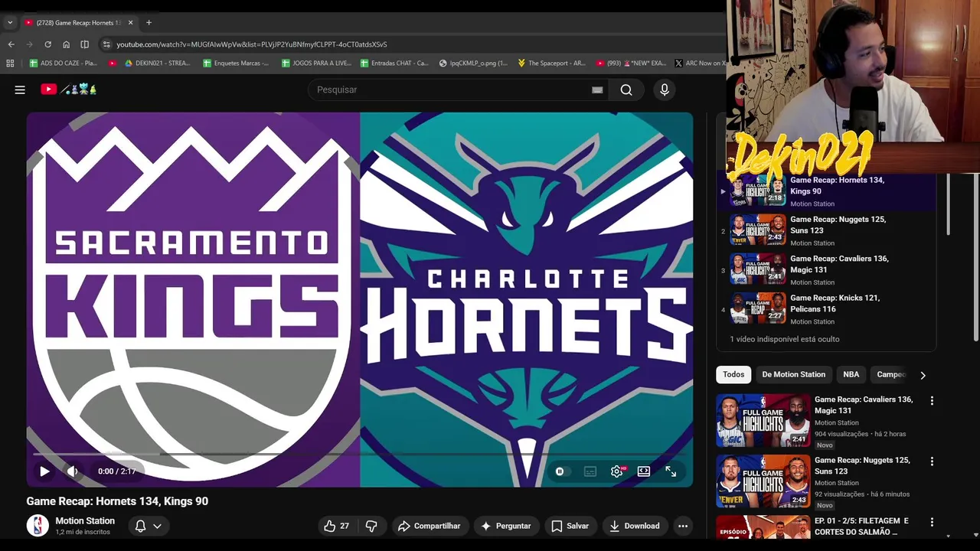Select the De Motion Station chip
Viewport: 980px width, 551px height.
[x=793, y=374]
